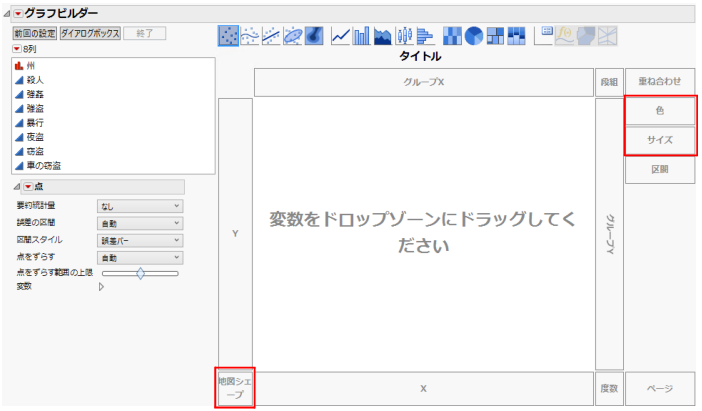Select the 夜盗 column
Screen dimensions: 702x411
[35, 137]
